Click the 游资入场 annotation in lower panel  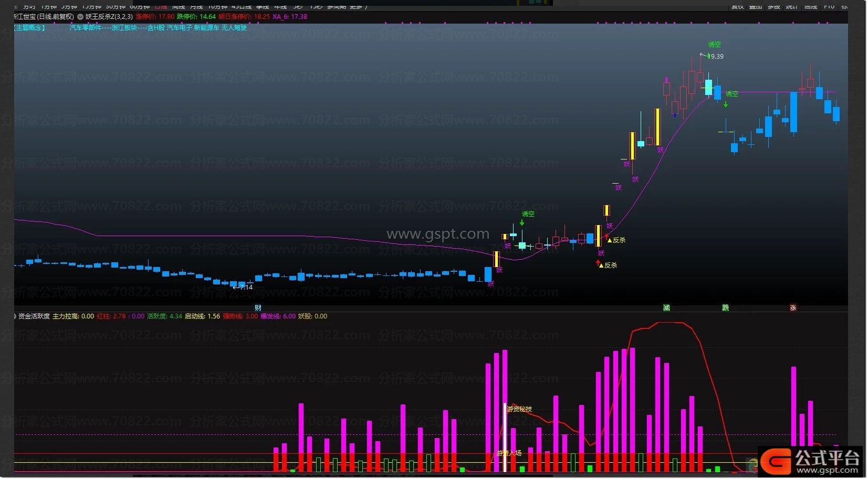[509, 453]
